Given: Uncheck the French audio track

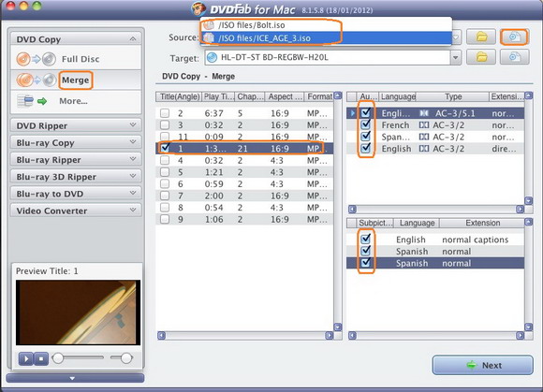Looking at the screenshot, I should pyautogui.click(x=366, y=124).
